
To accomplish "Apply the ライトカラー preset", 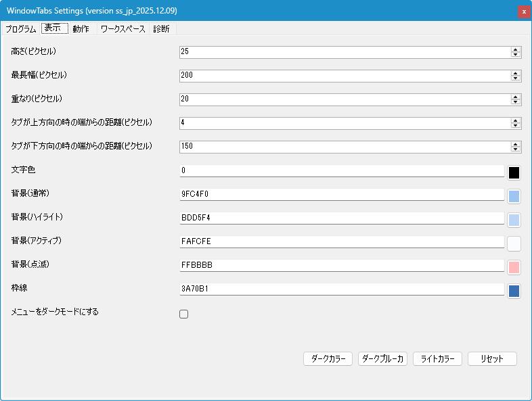I will (x=438, y=358).
